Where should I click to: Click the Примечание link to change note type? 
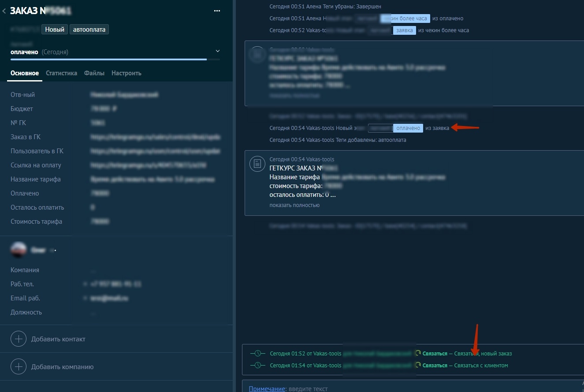266,388
